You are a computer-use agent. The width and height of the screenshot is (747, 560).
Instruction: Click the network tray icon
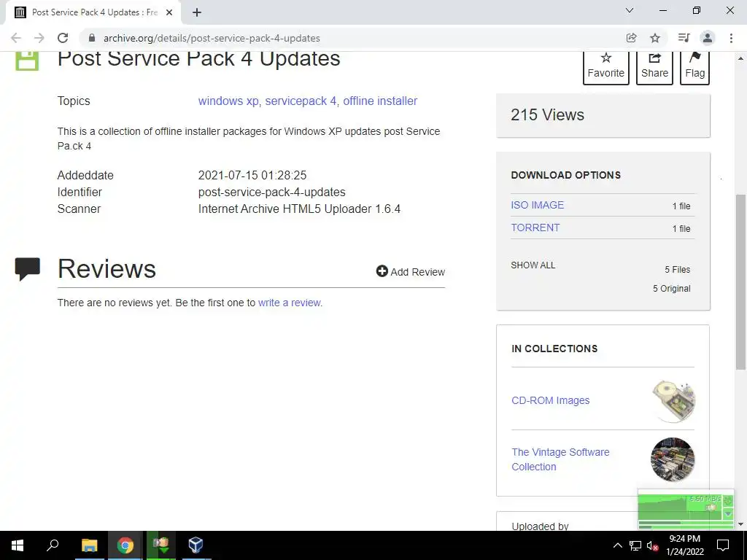point(635,545)
